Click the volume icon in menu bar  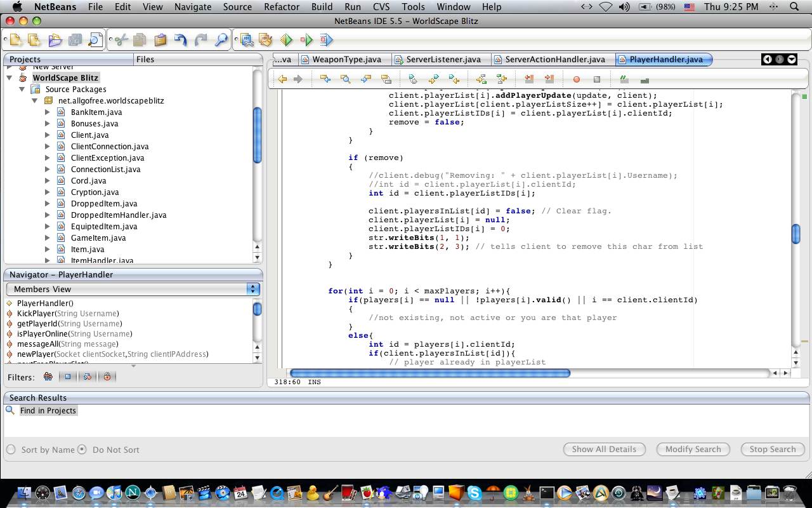(x=624, y=6)
